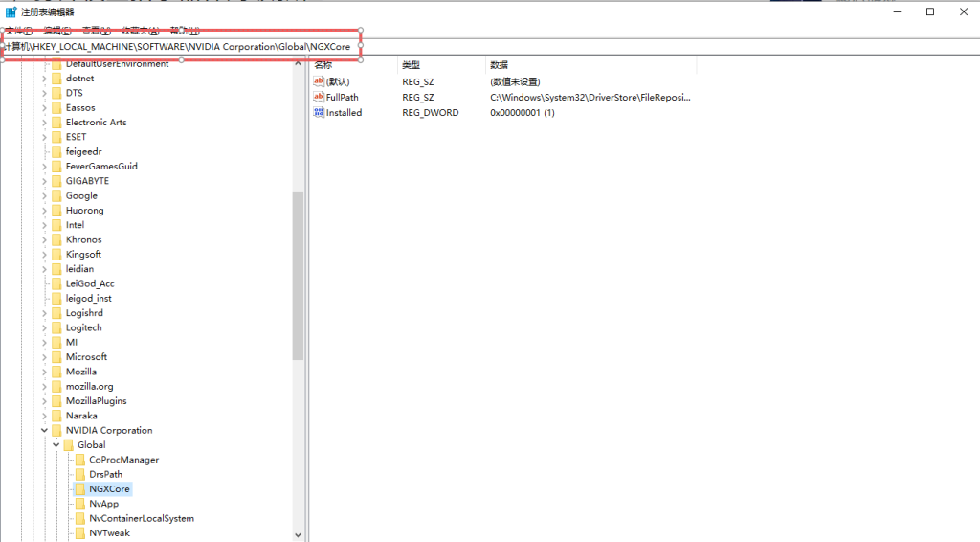Open the 收藏夹 (Favorites) menu

click(x=140, y=31)
